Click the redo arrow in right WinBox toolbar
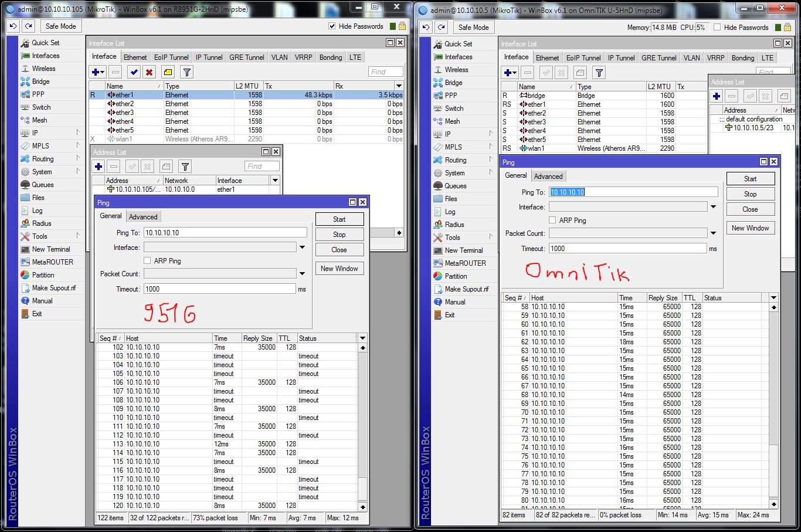The image size is (801, 532). click(x=441, y=28)
